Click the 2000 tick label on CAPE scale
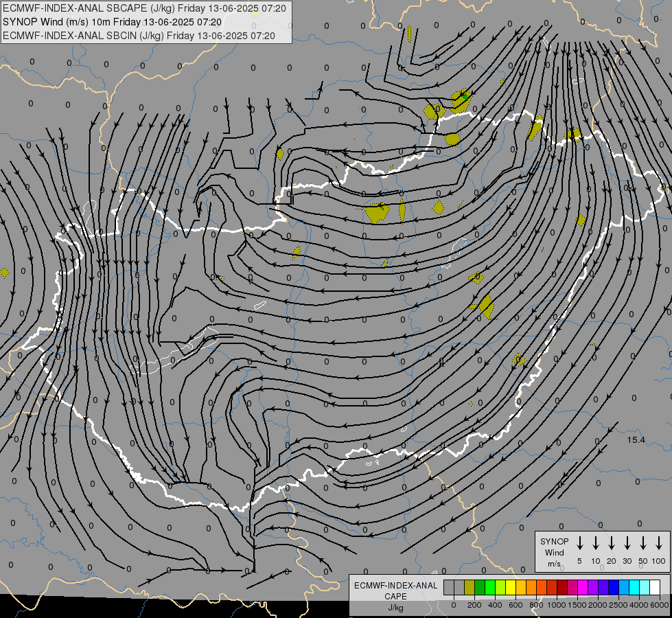The height and width of the screenshot is (618, 672). (597, 605)
